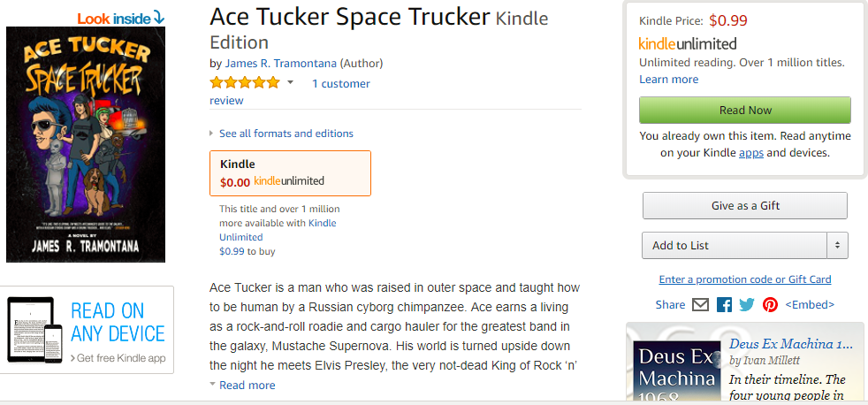868x405 pixels.
Task: Pin the book on Pinterest
Action: click(x=770, y=305)
